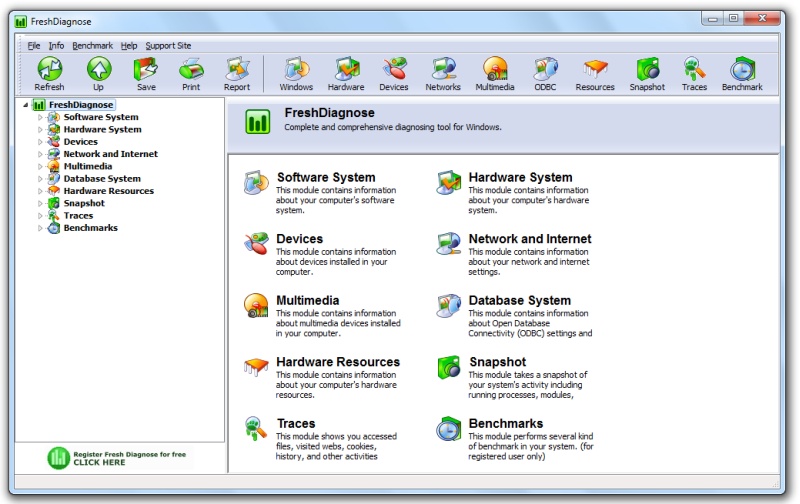Open the Benchmark menu
Viewport: 800px width, 504px height.
point(92,46)
